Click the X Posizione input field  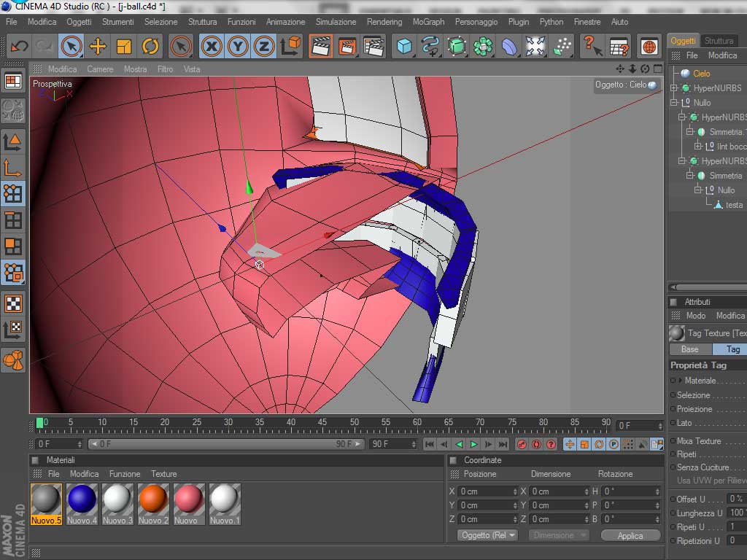coord(484,491)
